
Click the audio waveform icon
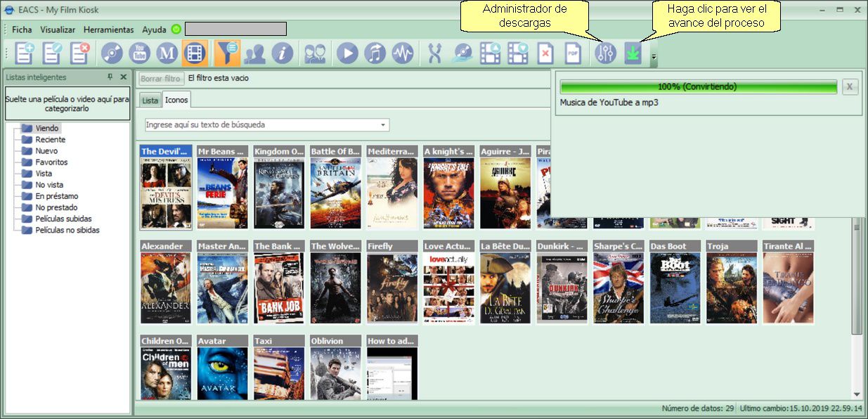(402, 53)
